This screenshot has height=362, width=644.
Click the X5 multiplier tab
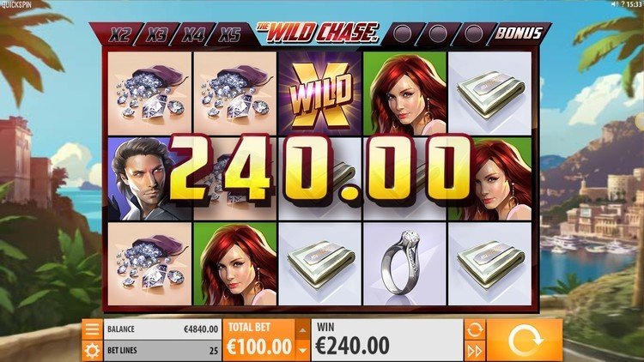coord(229,34)
